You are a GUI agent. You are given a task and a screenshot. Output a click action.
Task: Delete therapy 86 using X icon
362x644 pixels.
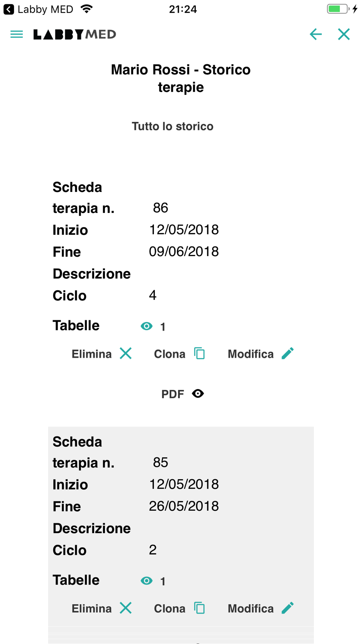(x=126, y=353)
